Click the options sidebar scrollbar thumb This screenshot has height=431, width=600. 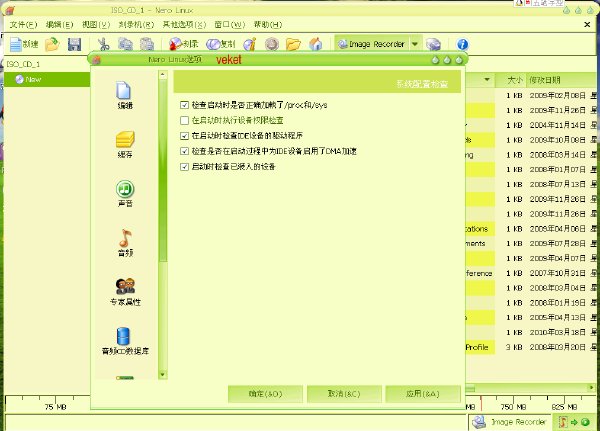(163, 170)
